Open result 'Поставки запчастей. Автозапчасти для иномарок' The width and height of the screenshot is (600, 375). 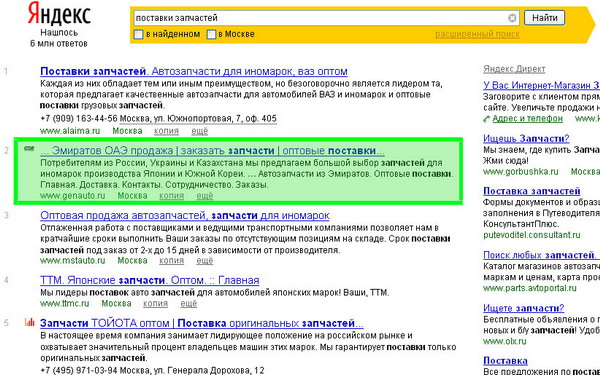194,72
